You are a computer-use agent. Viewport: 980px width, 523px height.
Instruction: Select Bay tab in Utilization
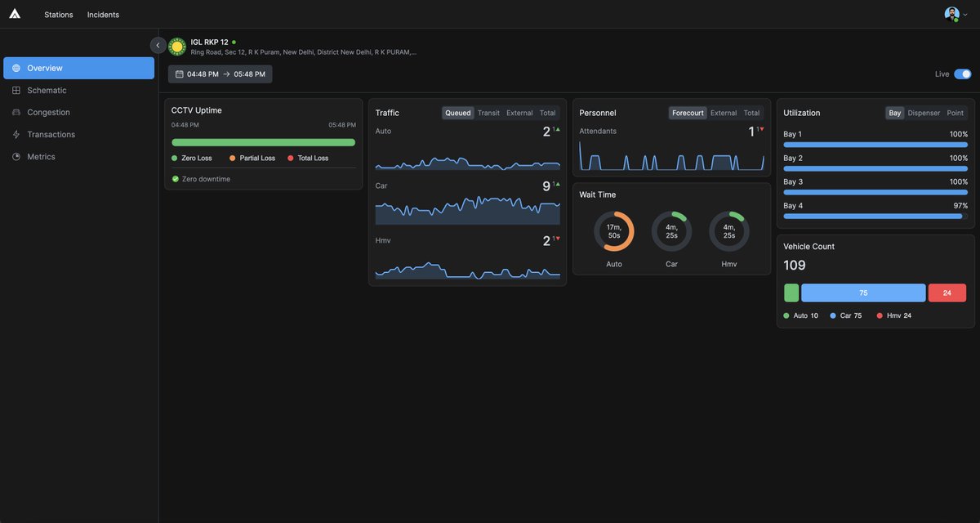point(895,113)
